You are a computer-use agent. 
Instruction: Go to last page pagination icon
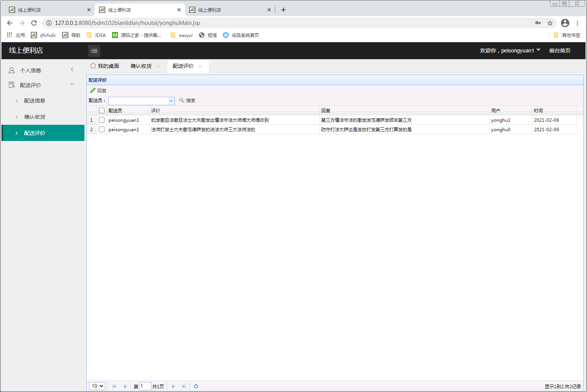[184, 386]
